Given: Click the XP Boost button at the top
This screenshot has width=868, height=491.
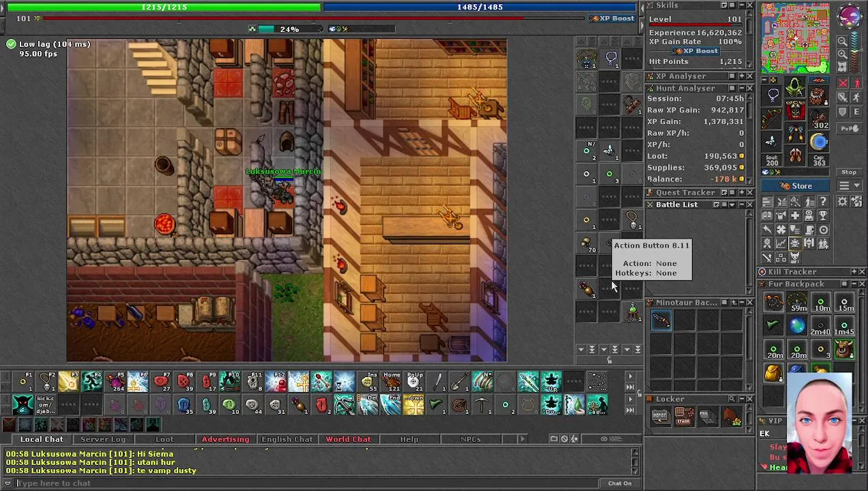Looking at the screenshot, I should [x=612, y=18].
